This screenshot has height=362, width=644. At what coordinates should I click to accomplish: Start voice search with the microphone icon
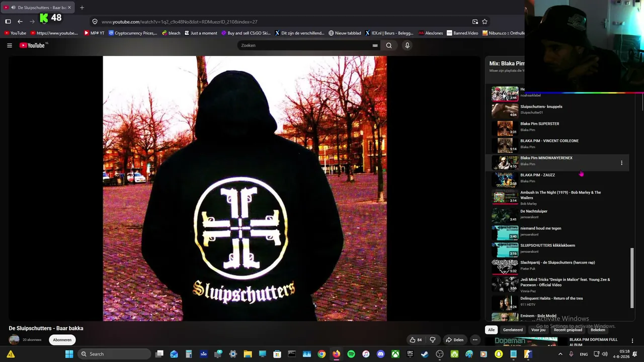(407, 45)
